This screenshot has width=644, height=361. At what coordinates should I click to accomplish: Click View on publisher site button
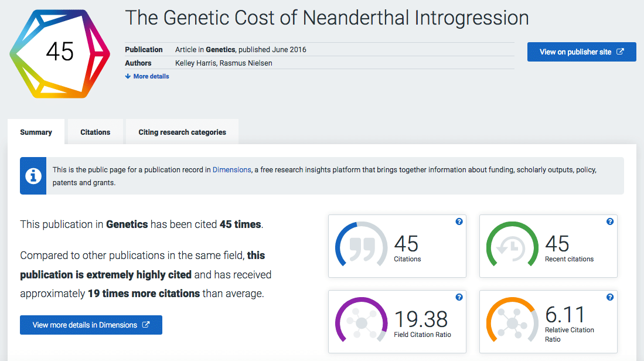[x=581, y=52]
